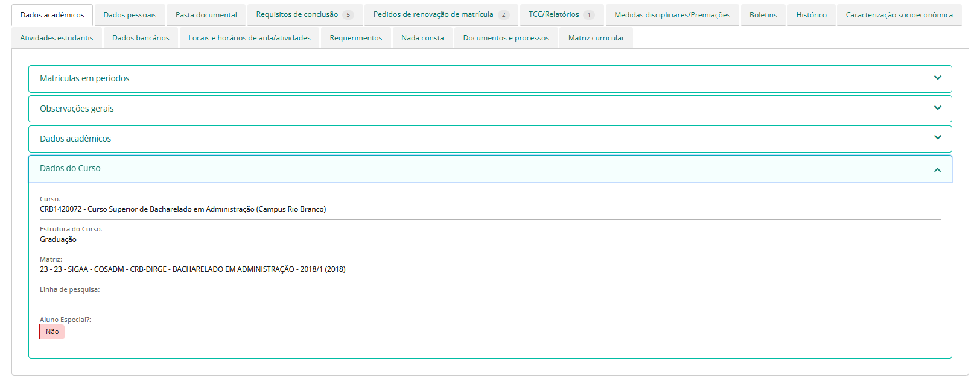This screenshot has width=980, height=381.
Task: Click the Dados acadêmicos accordion chevron
Action: 937,138
